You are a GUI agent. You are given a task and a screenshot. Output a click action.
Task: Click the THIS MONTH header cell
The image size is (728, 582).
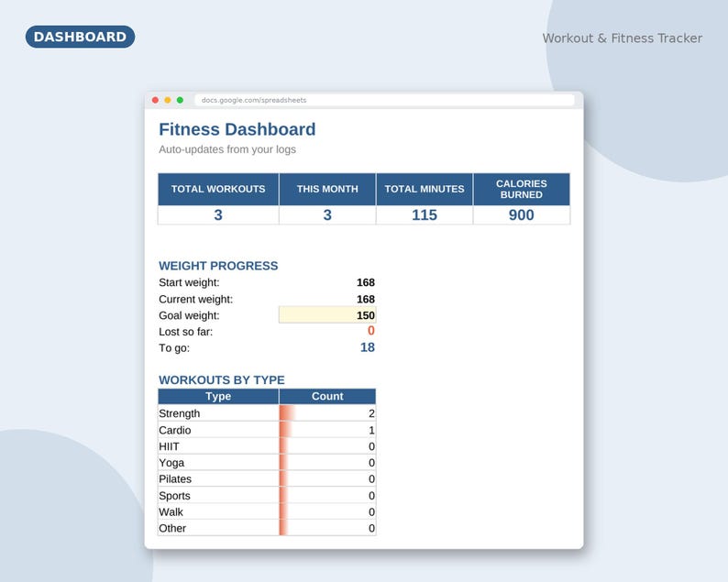(327, 190)
